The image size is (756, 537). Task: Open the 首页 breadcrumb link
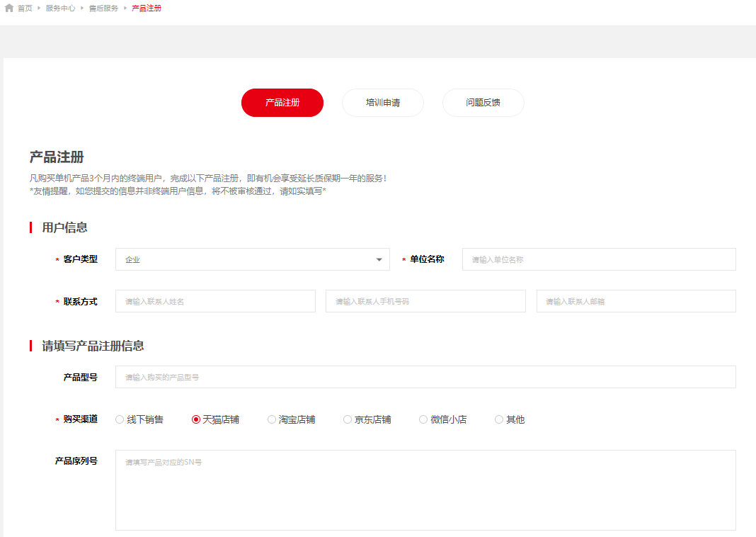coord(23,8)
